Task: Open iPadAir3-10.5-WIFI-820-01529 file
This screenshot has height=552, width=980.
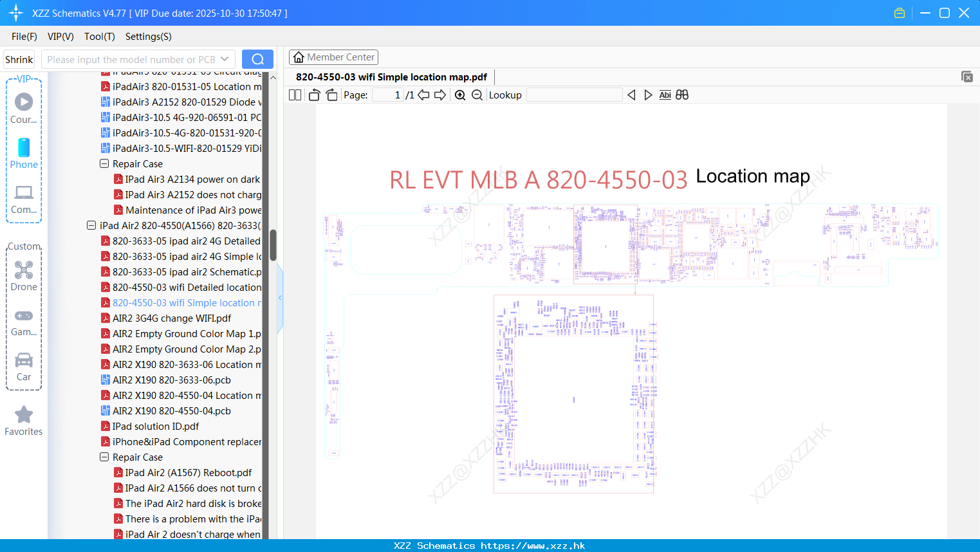Action: (181, 148)
